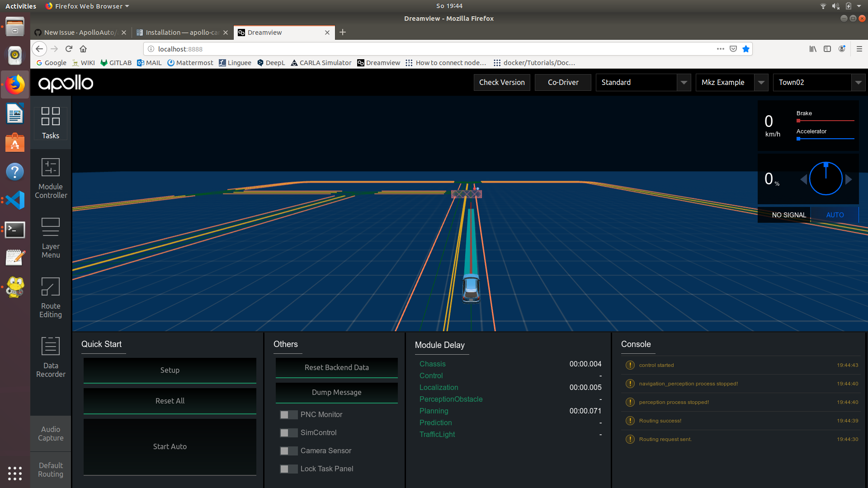Image resolution: width=868 pixels, height=488 pixels.
Task: Click Reset Backend Data button
Action: [336, 368]
